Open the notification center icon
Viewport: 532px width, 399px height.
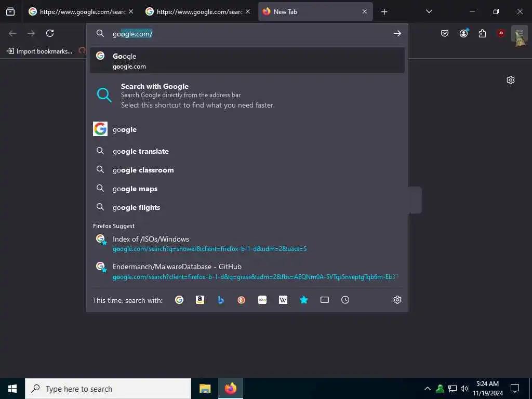(515, 389)
